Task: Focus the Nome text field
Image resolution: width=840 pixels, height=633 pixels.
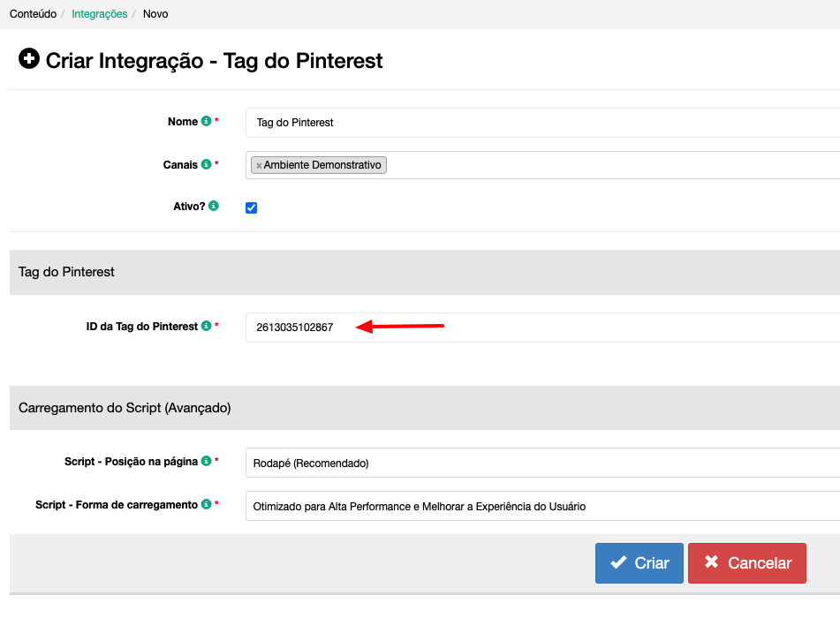Action: (x=542, y=123)
